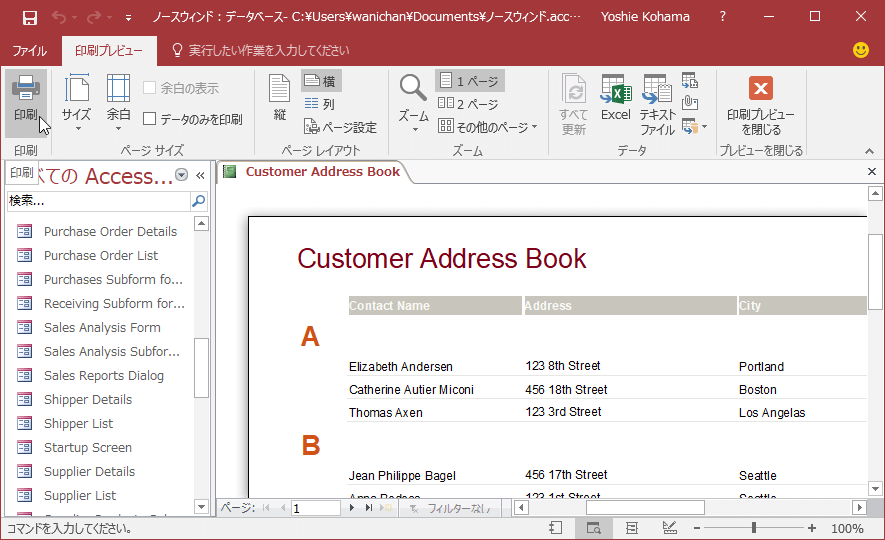Toggle two-page (2 ページ) preview
The image size is (885, 540).
tap(468, 104)
